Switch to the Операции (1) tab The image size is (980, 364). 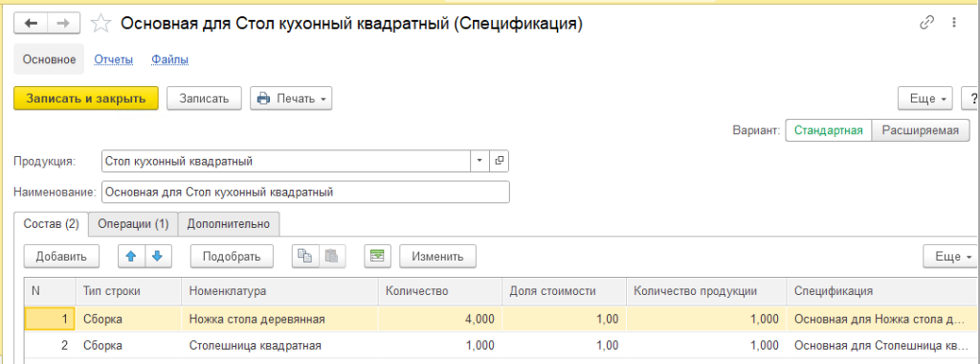133,224
